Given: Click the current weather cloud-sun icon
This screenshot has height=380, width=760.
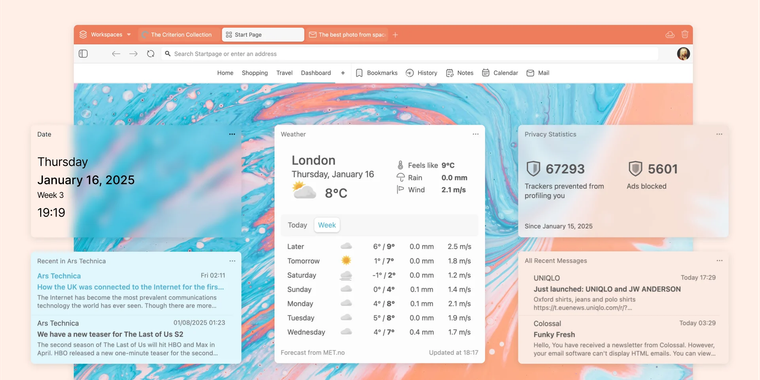Looking at the screenshot, I should [x=304, y=190].
